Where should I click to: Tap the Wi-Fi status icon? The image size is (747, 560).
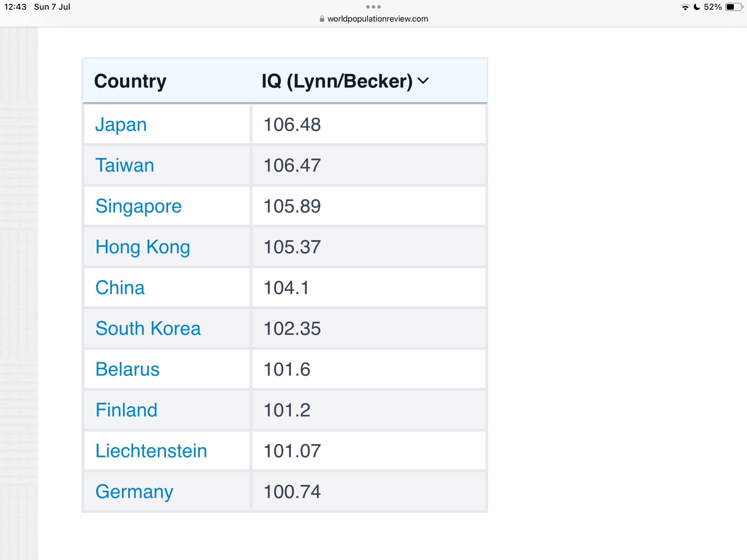[685, 7]
